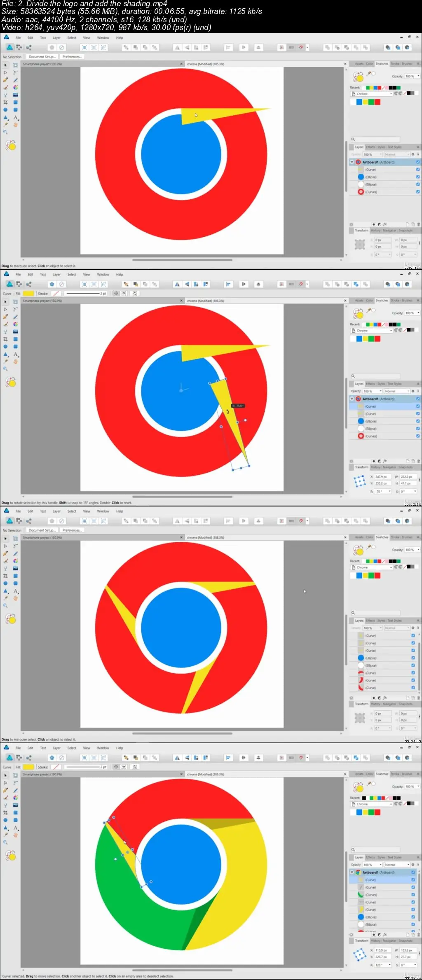Click Flip Vertical icon in second frame toolbar
Image resolution: width=422 pixels, height=980 pixels.
click(x=187, y=284)
